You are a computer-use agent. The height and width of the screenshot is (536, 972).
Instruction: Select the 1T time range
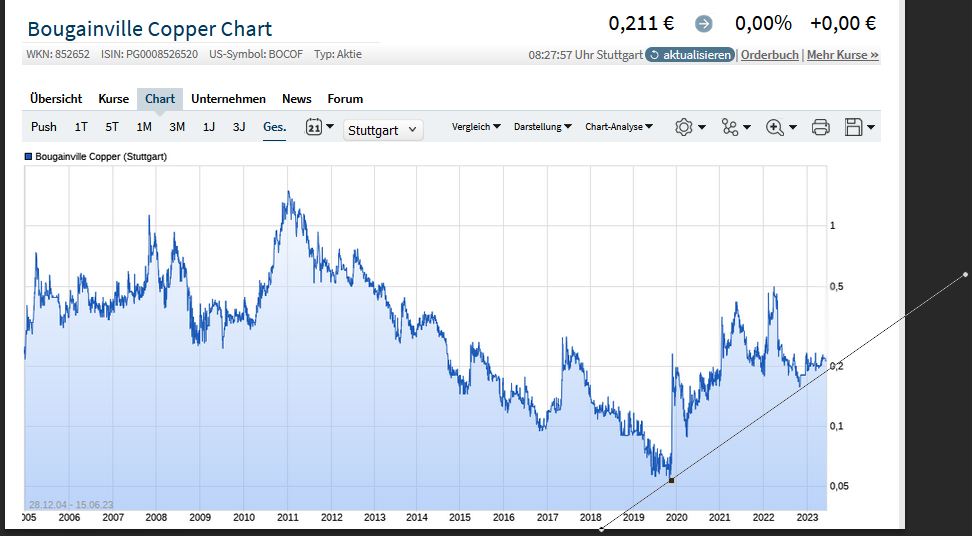point(81,127)
